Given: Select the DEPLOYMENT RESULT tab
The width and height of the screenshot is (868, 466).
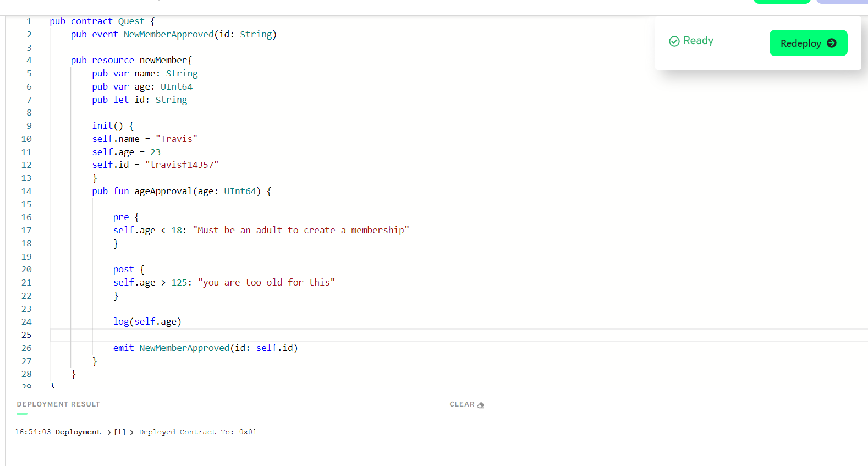Looking at the screenshot, I should coord(58,404).
